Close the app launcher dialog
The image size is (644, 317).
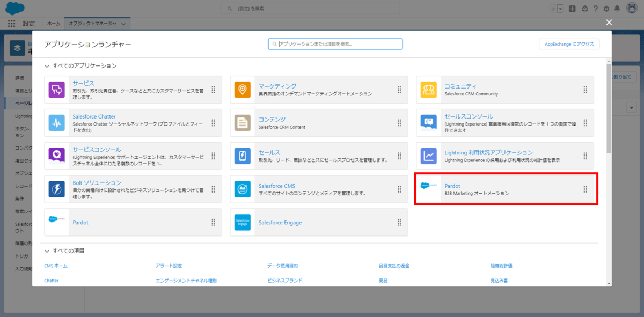(609, 22)
